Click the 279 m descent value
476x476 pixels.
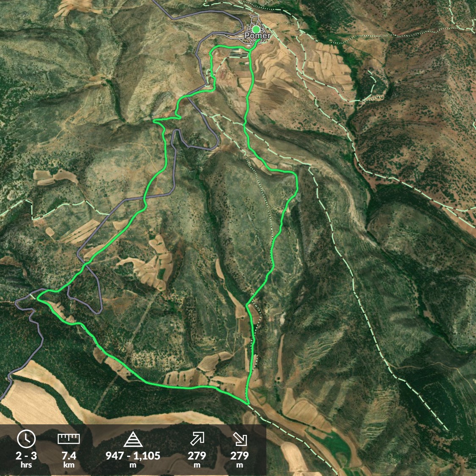pos(240,459)
